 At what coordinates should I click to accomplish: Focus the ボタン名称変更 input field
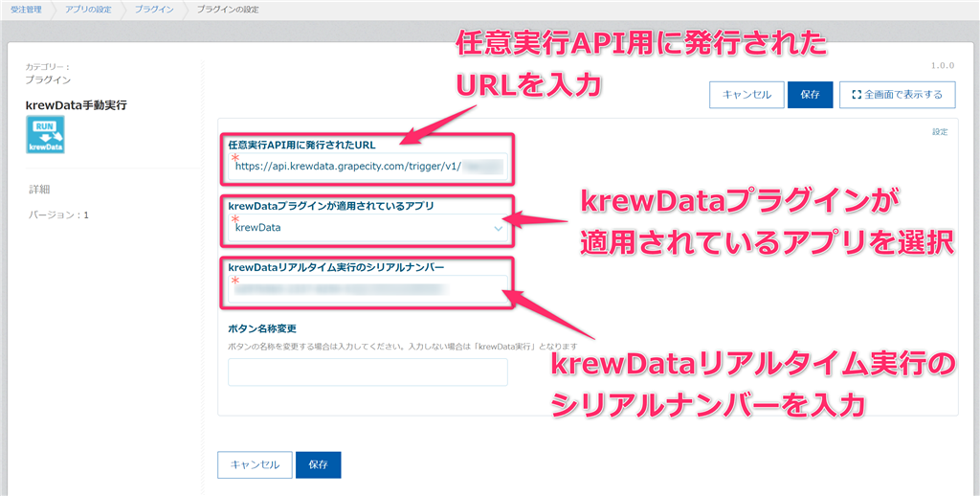coord(367,372)
